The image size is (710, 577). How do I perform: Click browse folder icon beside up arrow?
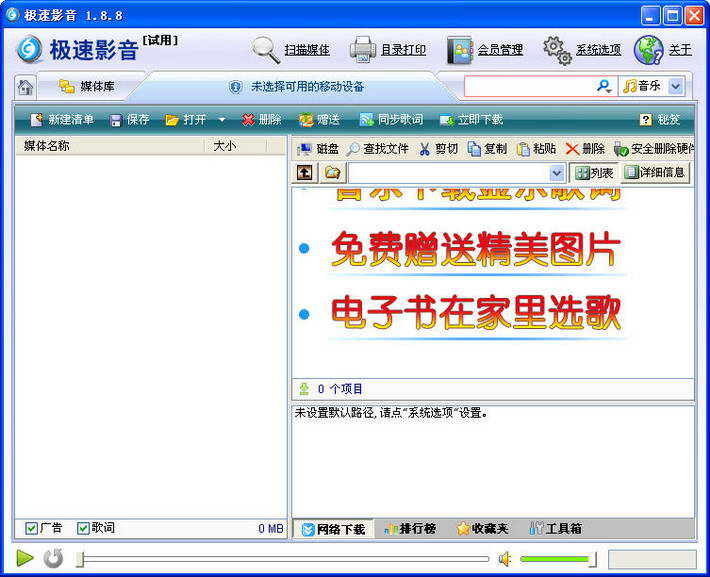click(332, 173)
